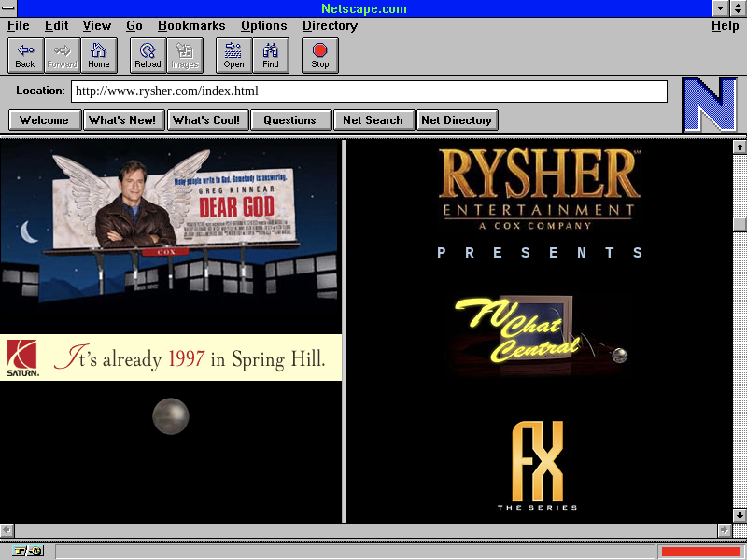Click the What's Cool! directory button
The width and height of the screenshot is (747, 560).
[x=206, y=119]
